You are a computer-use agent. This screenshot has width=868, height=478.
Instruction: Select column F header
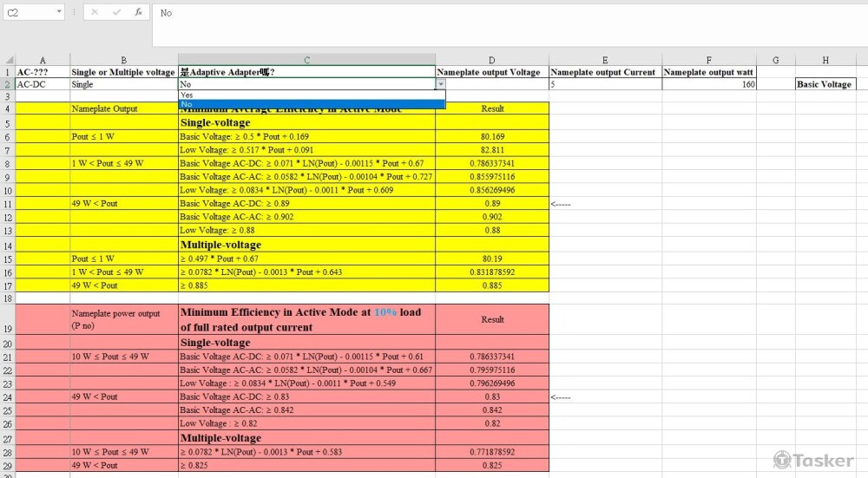(708, 60)
